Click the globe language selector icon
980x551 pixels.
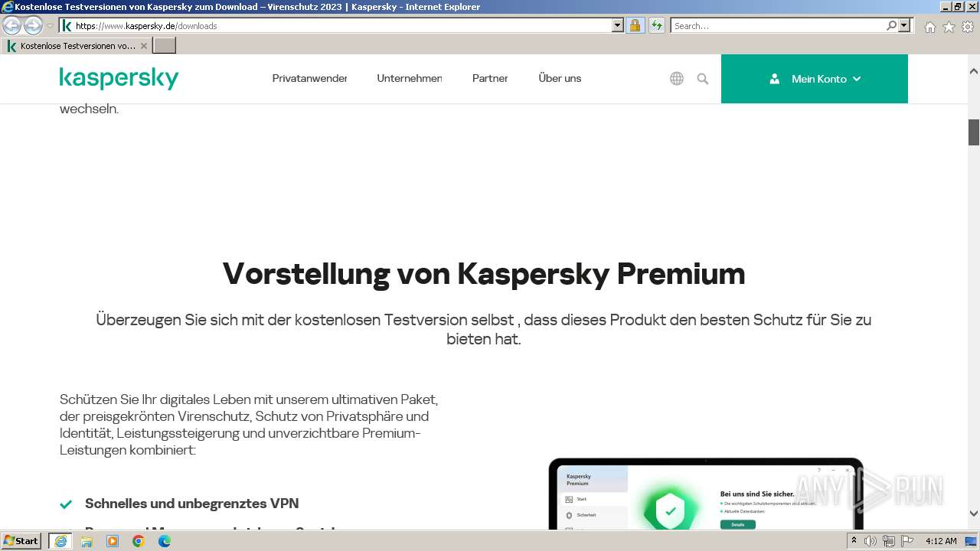(x=677, y=78)
